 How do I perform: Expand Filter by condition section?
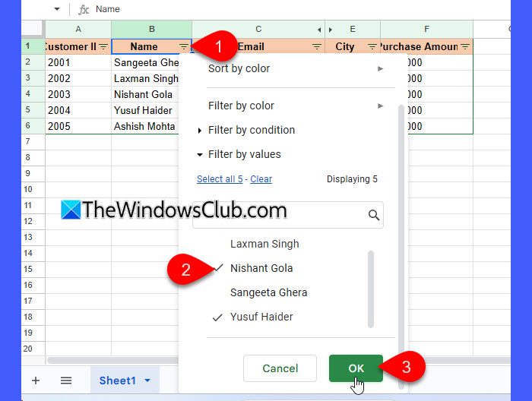[x=252, y=130]
